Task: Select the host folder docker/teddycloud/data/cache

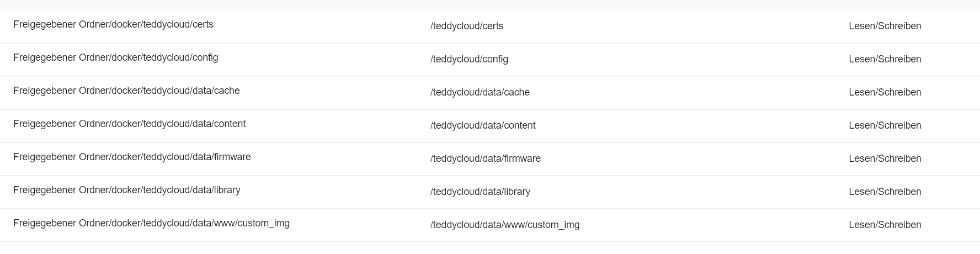Action: (126, 91)
